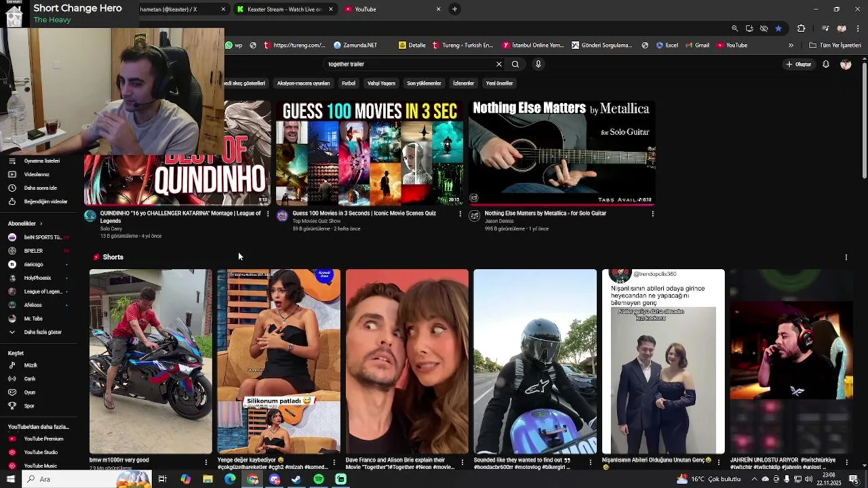This screenshot has height=488, width=868.
Task: Clear the YouTube search field text
Action: pos(499,64)
